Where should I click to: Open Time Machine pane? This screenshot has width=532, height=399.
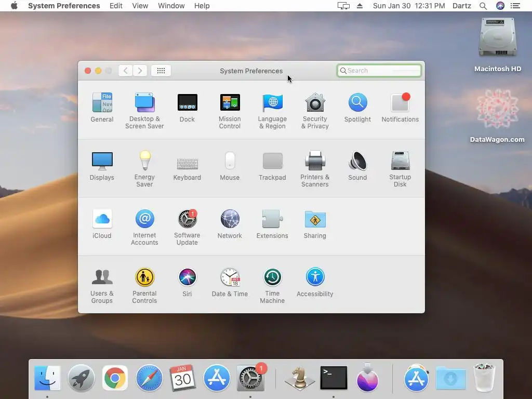click(272, 285)
